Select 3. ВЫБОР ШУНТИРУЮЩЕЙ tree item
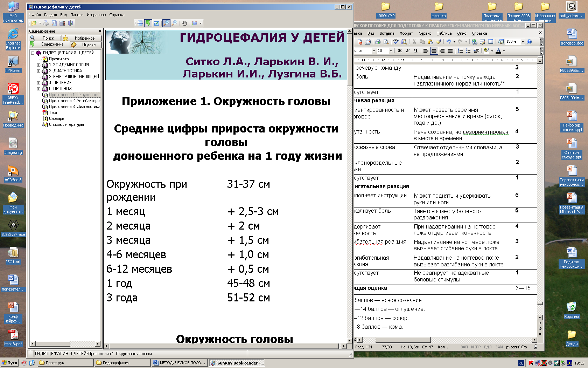Viewport: 588px width, 368px height. (x=74, y=77)
